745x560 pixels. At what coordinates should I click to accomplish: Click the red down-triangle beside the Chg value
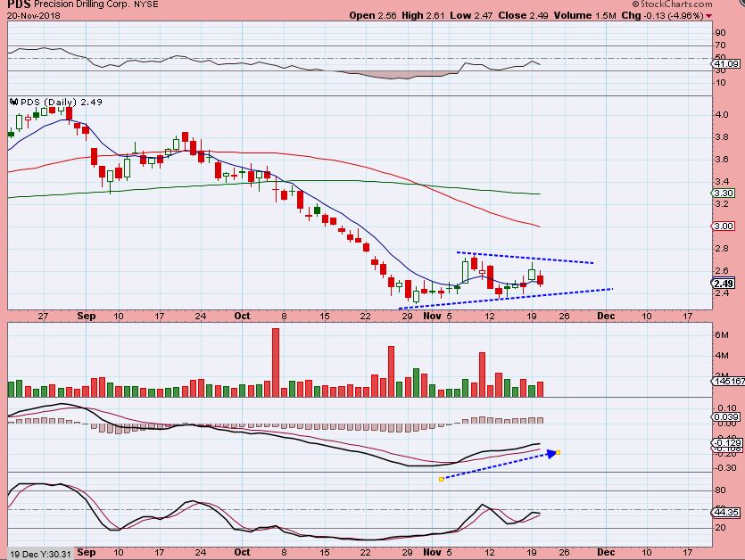coord(709,16)
